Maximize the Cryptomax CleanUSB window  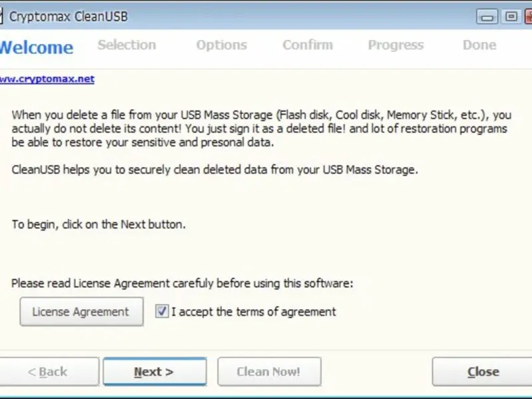(511, 17)
